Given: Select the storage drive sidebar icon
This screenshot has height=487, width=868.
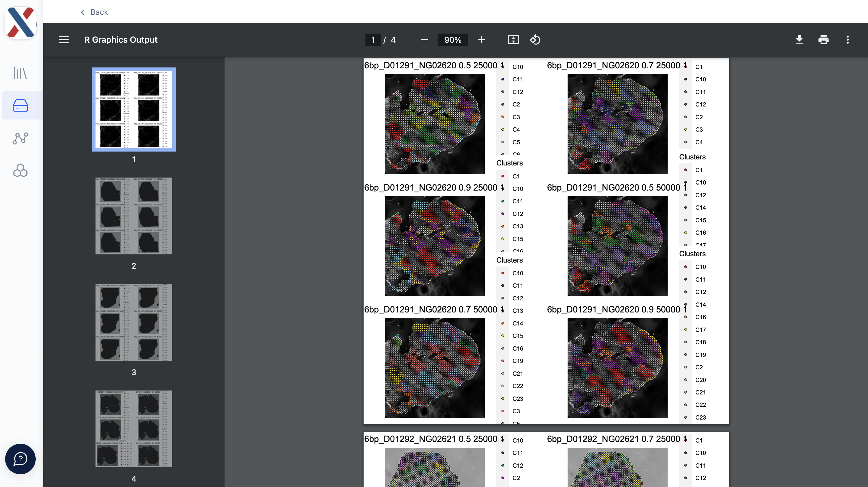Looking at the screenshot, I should (20, 105).
